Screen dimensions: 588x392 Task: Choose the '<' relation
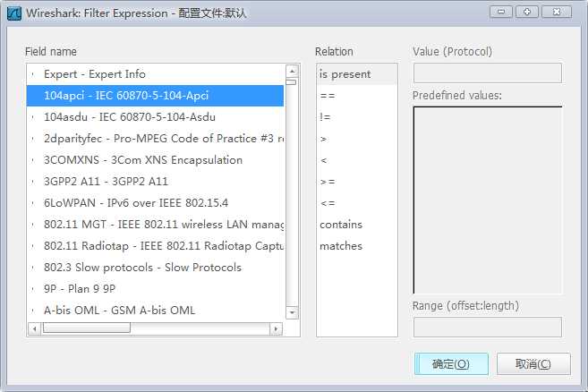click(356, 160)
